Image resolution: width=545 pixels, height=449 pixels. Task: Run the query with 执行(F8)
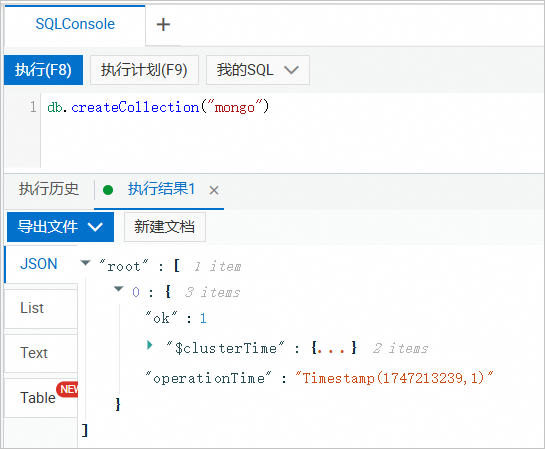click(43, 70)
